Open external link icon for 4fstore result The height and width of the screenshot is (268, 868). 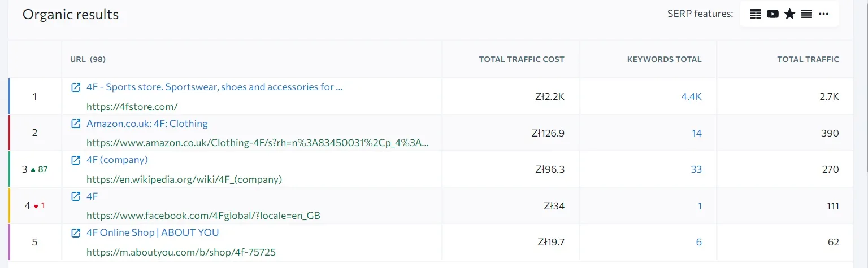[76, 87]
